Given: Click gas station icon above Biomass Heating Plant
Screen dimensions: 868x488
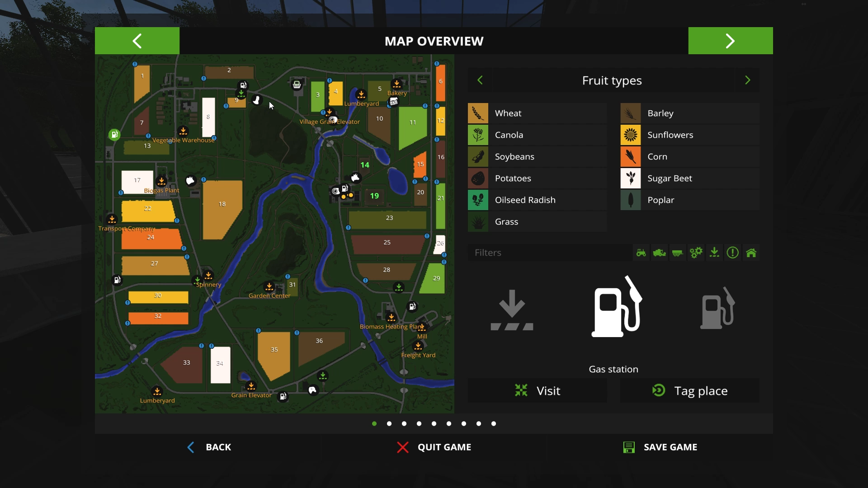Looking at the screenshot, I should pyautogui.click(x=412, y=307).
